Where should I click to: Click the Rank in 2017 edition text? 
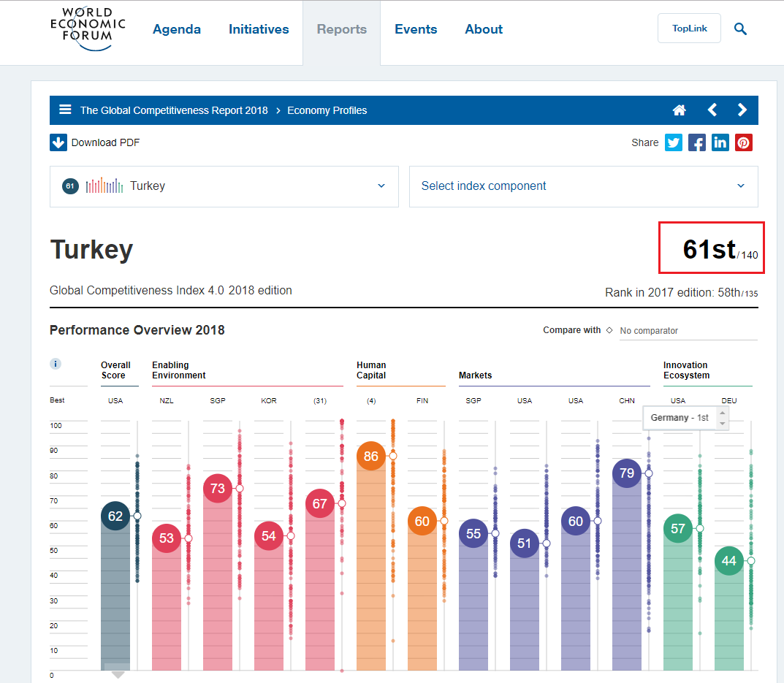(x=681, y=292)
